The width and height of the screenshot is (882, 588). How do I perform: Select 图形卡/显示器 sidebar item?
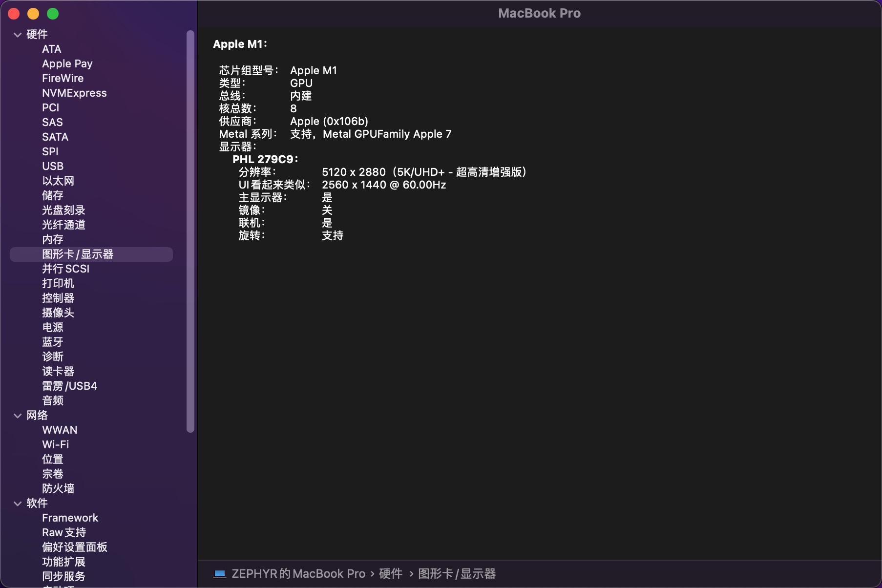[x=91, y=254]
